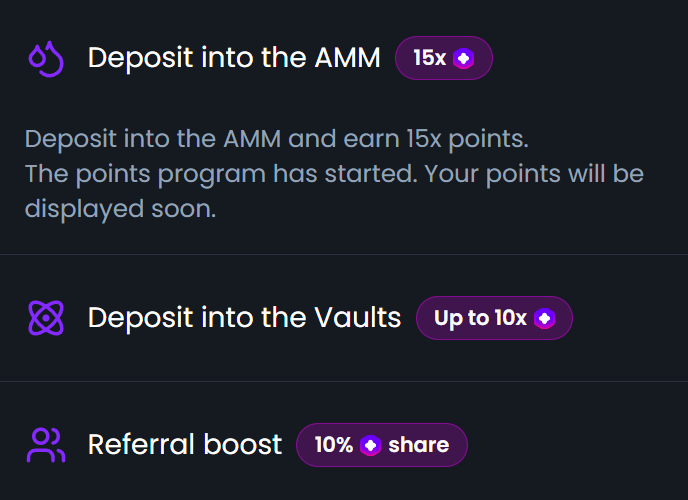Click the gem icon between 10% and share
This screenshot has width=688, height=500.
371,445
